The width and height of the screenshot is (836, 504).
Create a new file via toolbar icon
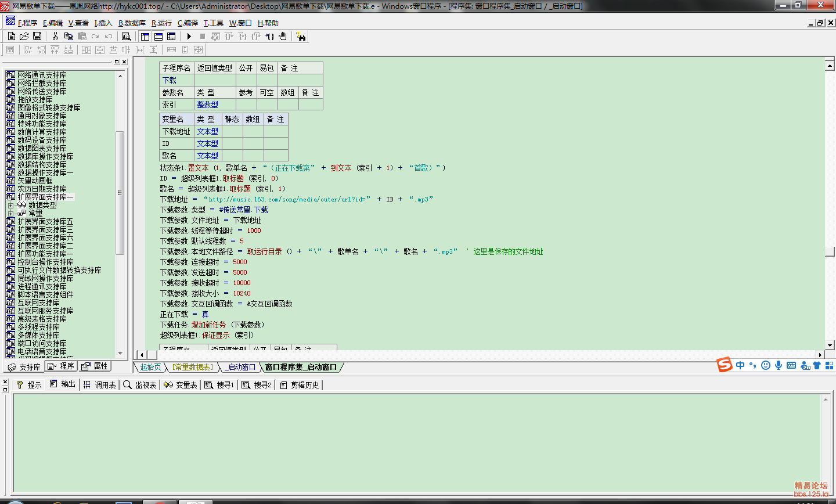12,36
